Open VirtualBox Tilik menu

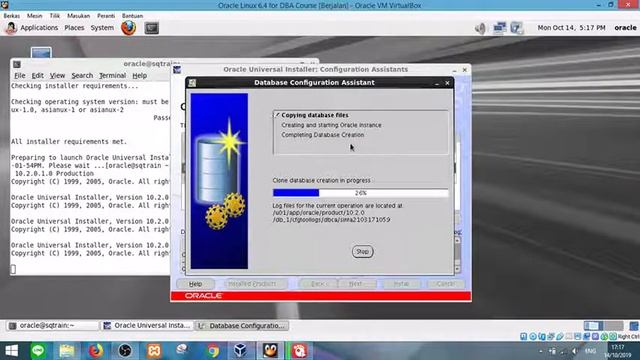[55, 16]
